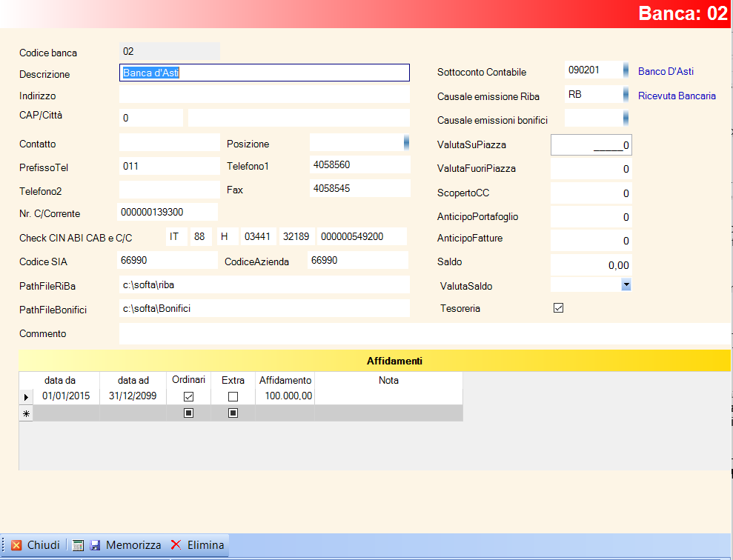Click the Codice SIA field
Viewport: 733px width, 560px height.
[x=168, y=260]
